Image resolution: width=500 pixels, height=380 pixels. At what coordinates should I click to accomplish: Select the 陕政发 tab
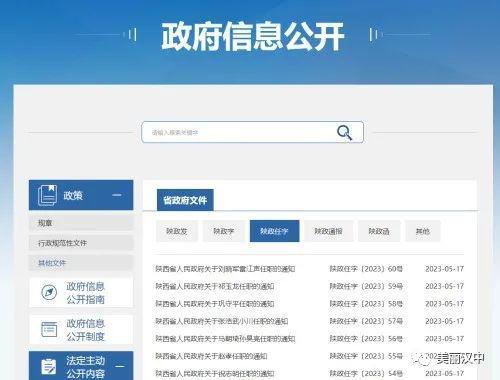tap(177, 231)
